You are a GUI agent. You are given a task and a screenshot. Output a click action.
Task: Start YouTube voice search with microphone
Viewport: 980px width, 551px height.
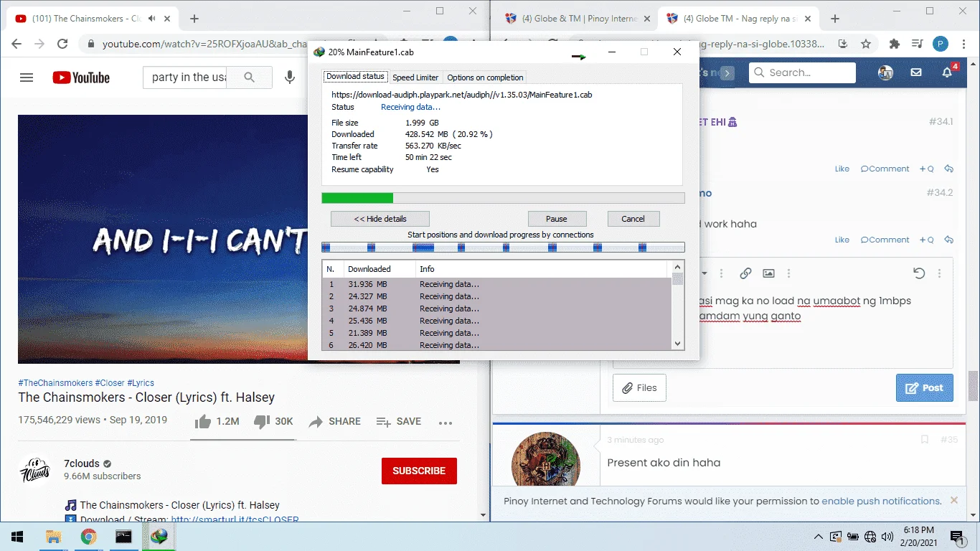290,77
